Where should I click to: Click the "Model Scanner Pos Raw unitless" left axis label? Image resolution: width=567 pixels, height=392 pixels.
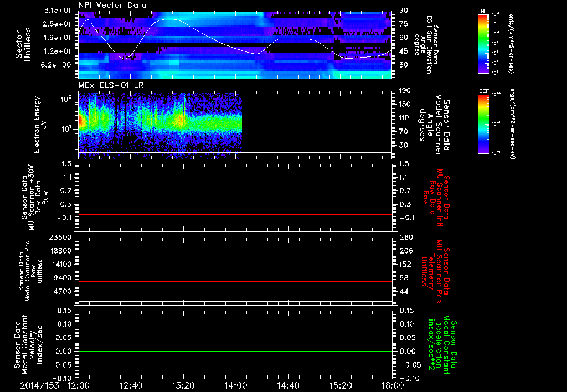point(30,271)
